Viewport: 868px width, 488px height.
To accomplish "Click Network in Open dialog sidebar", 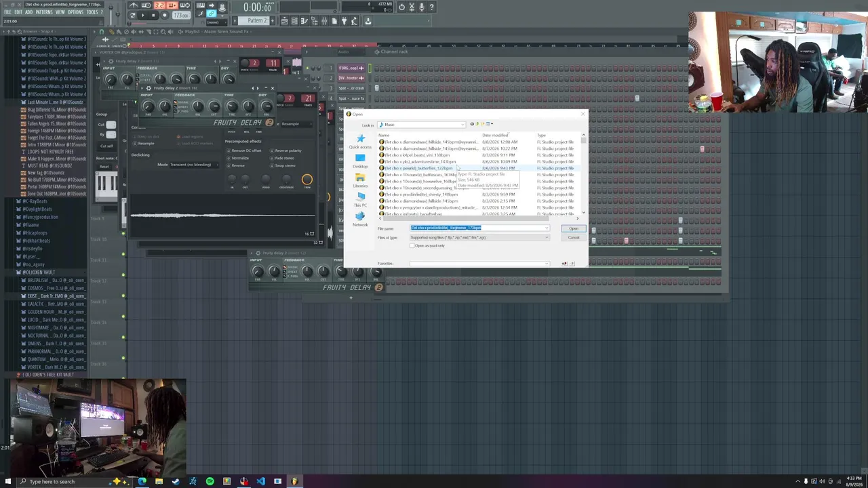I will pos(360,219).
